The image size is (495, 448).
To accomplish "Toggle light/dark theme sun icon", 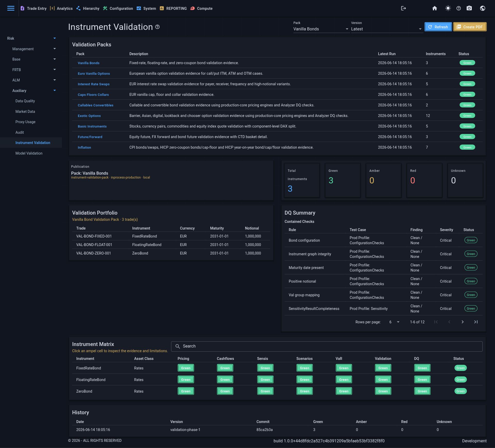I will tap(448, 8).
